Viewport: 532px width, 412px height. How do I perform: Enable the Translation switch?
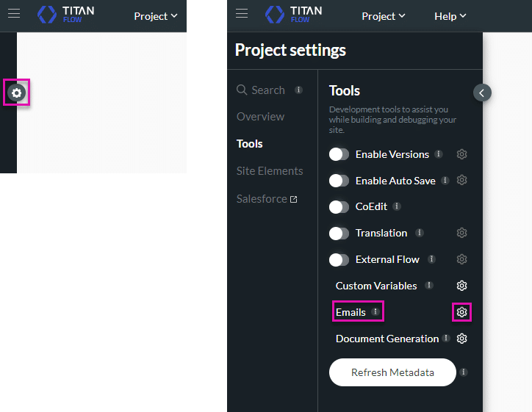(x=339, y=234)
